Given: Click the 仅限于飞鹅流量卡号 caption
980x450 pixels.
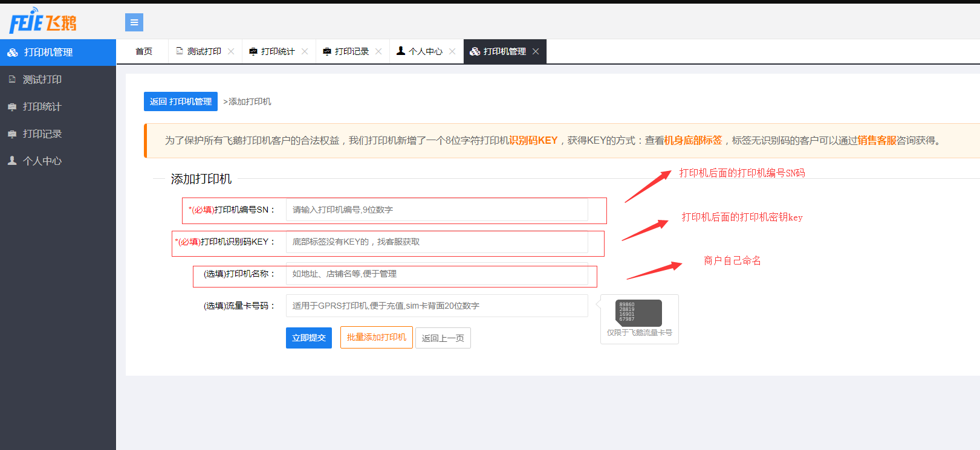Looking at the screenshot, I should coord(640,333).
